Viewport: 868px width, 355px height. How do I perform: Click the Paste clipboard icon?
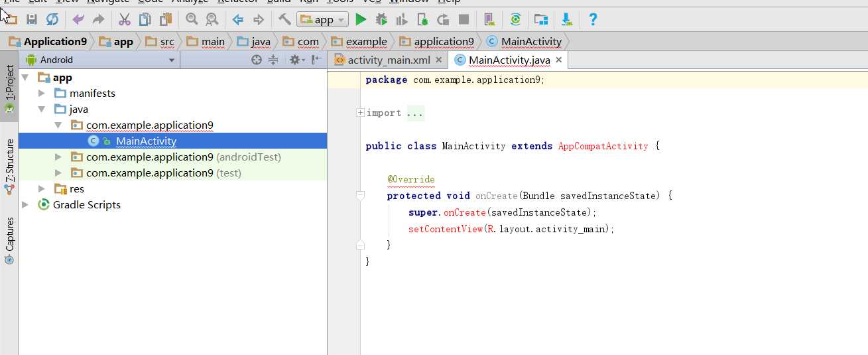coord(165,19)
